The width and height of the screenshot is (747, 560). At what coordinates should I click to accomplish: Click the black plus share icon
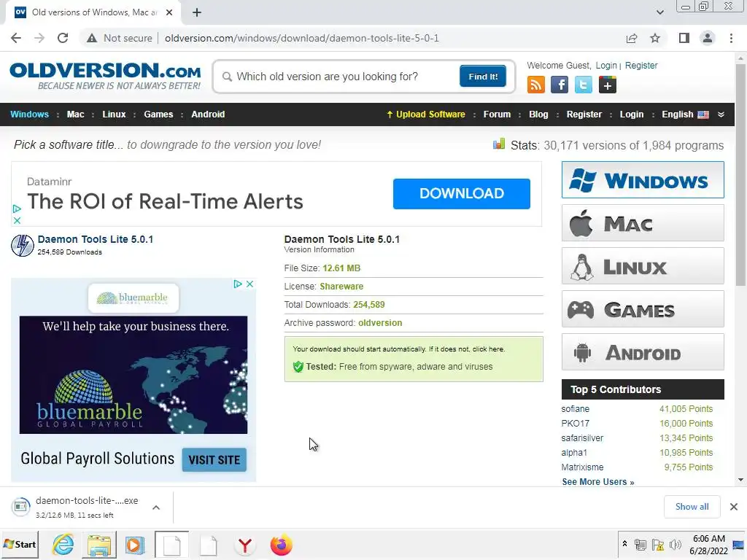coord(607,85)
